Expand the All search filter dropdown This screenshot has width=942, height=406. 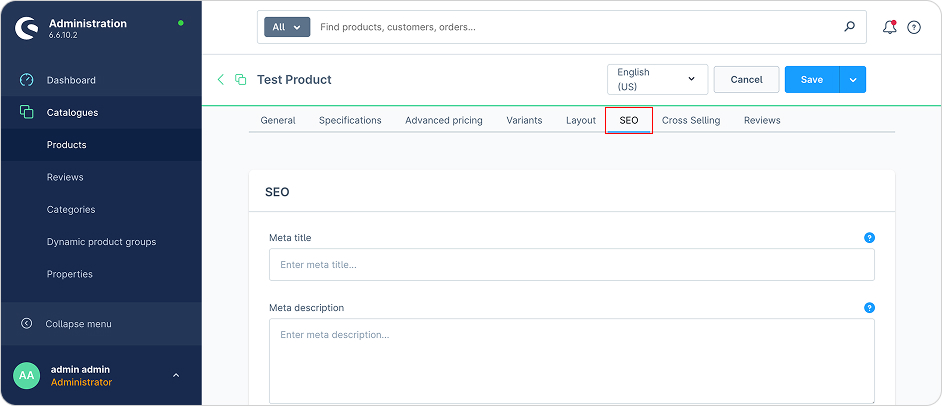tap(287, 27)
